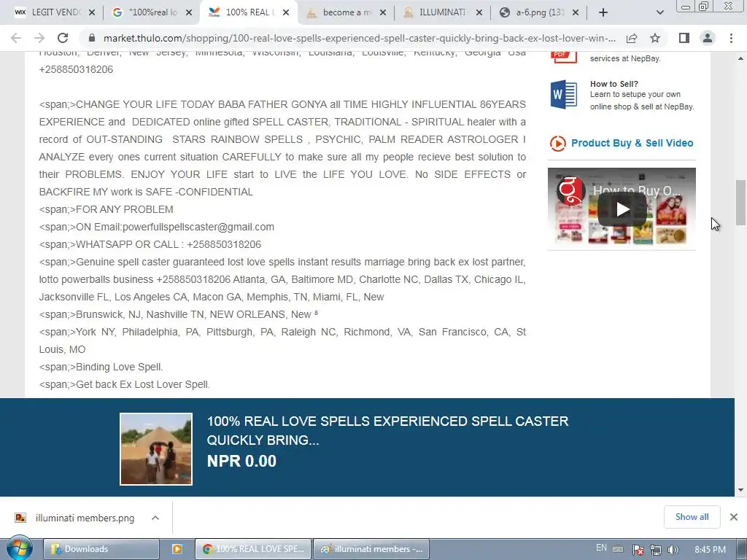This screenshot has width=747, height=560.
Task: Click the site lock icon in address bar
Action: pyautogui.click(x=92, y=38)
